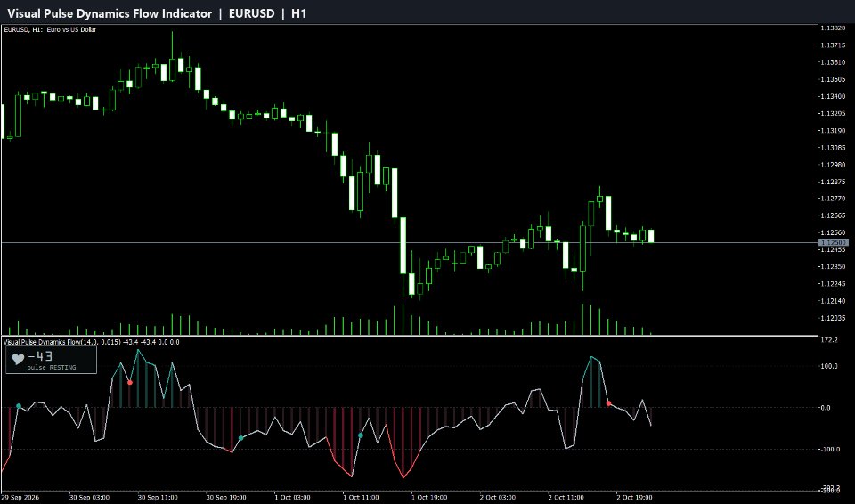Image resolution: width=855 pixels, height=504 pixels.
Task: Click price axis label 1.13295
Action: pos(833,113)
